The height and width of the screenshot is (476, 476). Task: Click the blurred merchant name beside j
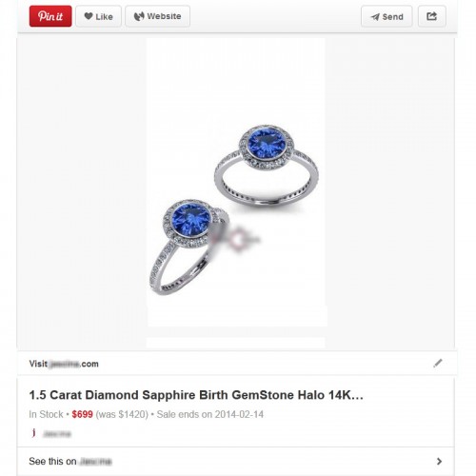(x=57, y=434)
